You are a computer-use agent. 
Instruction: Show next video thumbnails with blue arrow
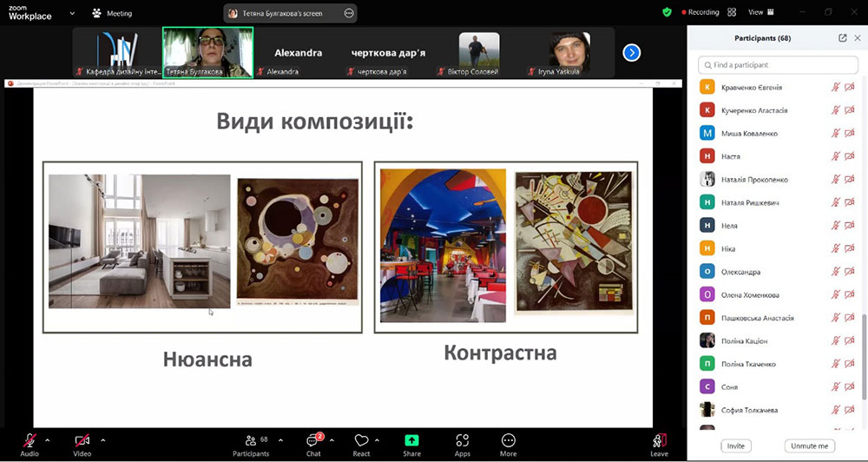coord(632,53)
